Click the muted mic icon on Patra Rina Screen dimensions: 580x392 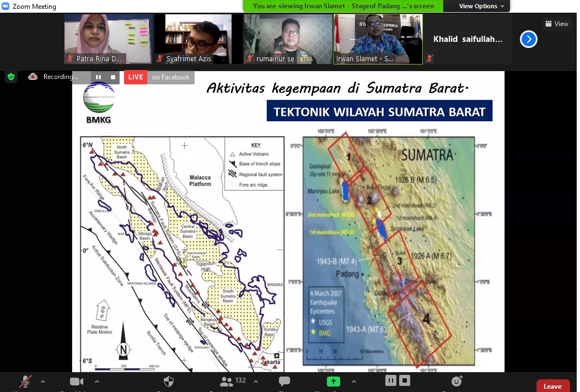click(70, 58)
